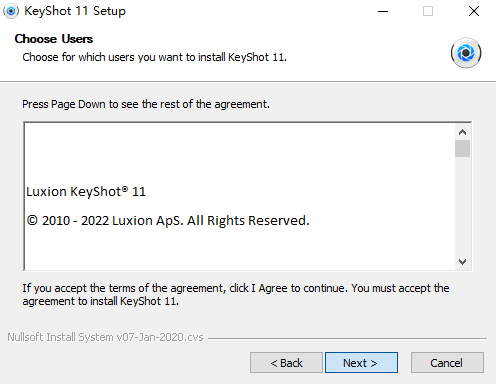496x384 pixels.
Task: Click the "Luxion KeyShot® 11" line in the agreement
Action: pyautogui.click(x=86, y=192)
